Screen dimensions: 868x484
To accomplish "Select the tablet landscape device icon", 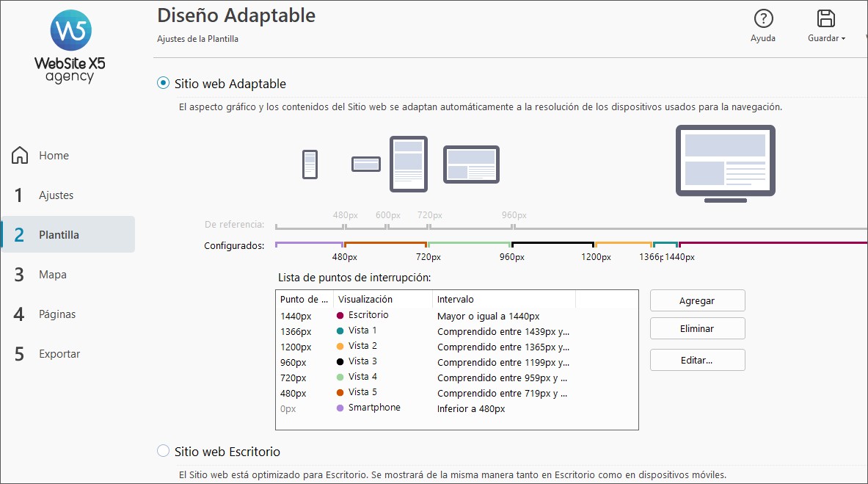I will pos(471,165).
